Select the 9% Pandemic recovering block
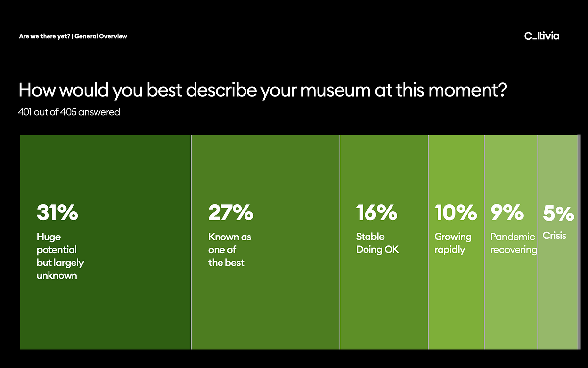Image resolution: width=588 pixels, height=368 pixels. click(x=511, y=242)
